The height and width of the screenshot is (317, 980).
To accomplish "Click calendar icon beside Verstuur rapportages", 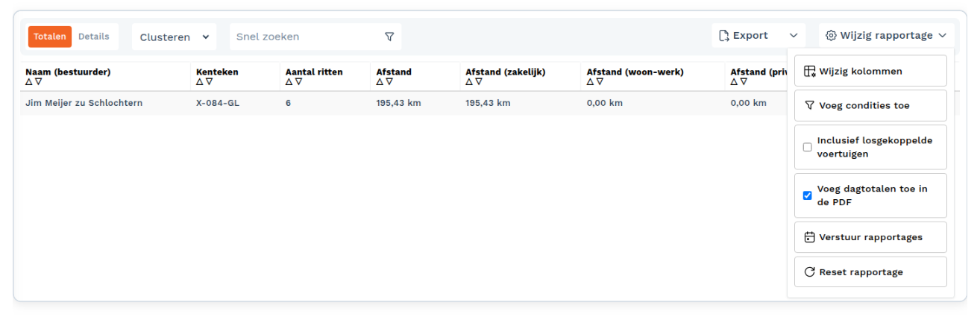I will click(810, 237).
